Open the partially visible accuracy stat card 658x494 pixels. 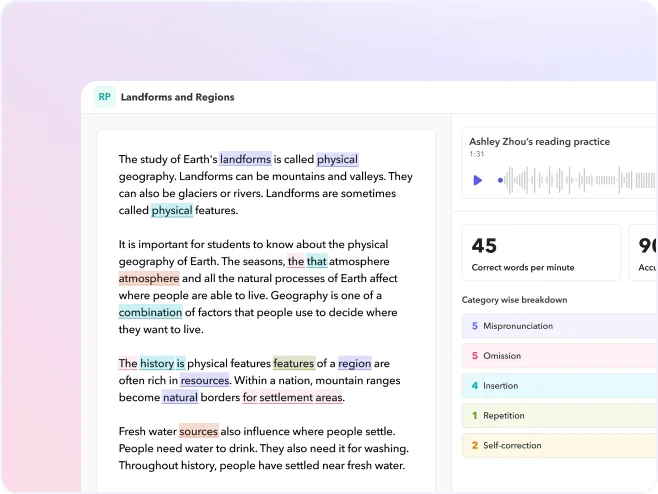click(646, 253)
